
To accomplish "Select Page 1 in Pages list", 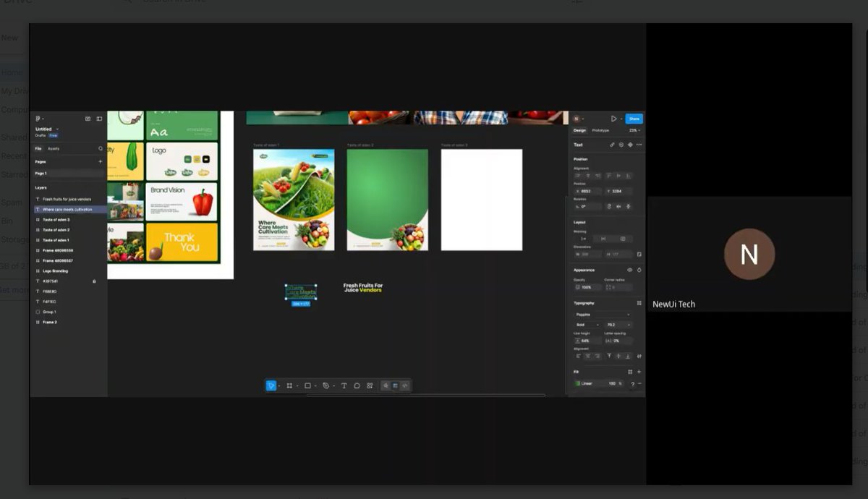I will pos(69,174).
